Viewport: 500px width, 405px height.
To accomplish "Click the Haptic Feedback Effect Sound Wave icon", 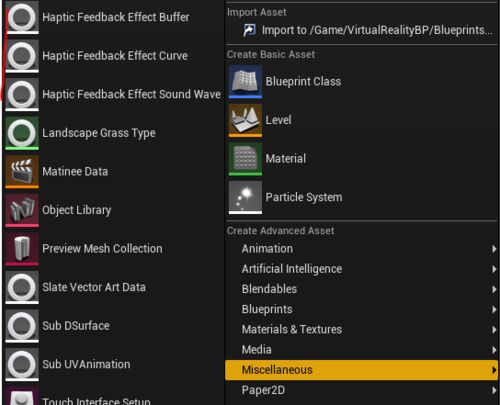I will 22,94.
